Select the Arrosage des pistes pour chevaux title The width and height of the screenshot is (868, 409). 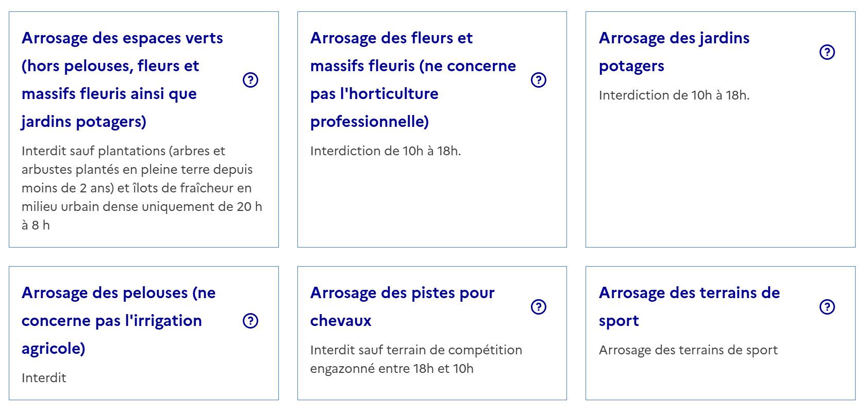pos(402,307)
